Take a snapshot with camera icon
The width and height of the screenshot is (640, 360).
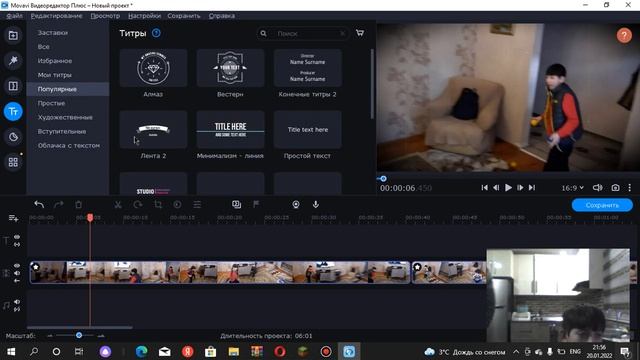pyautogui.click(x=615, y=188)
